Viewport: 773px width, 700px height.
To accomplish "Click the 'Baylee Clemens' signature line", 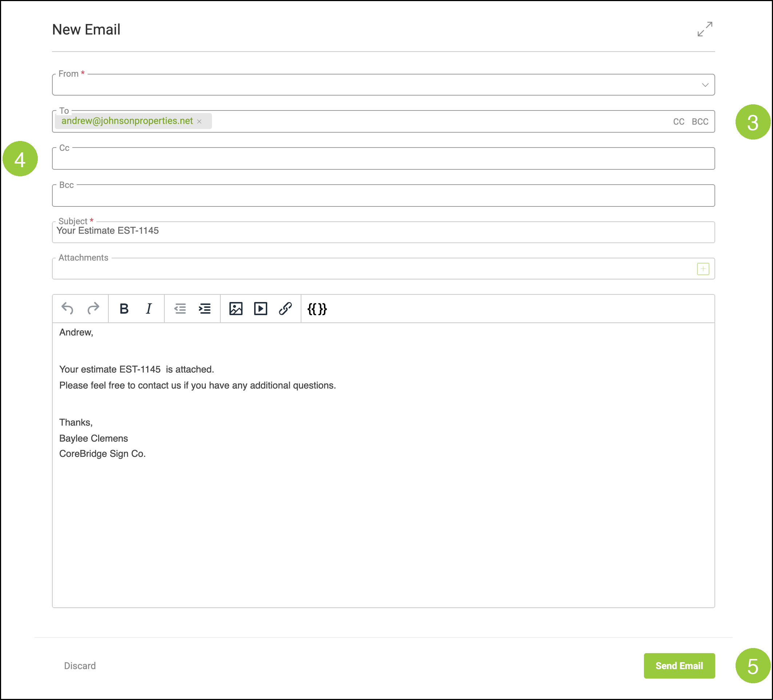I will click(93, 438).
